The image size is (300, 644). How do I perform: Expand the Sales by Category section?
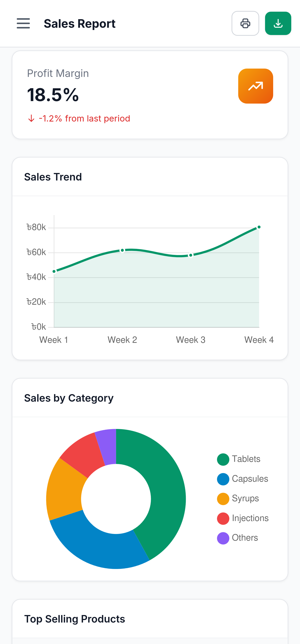click(x=69, y=398)
